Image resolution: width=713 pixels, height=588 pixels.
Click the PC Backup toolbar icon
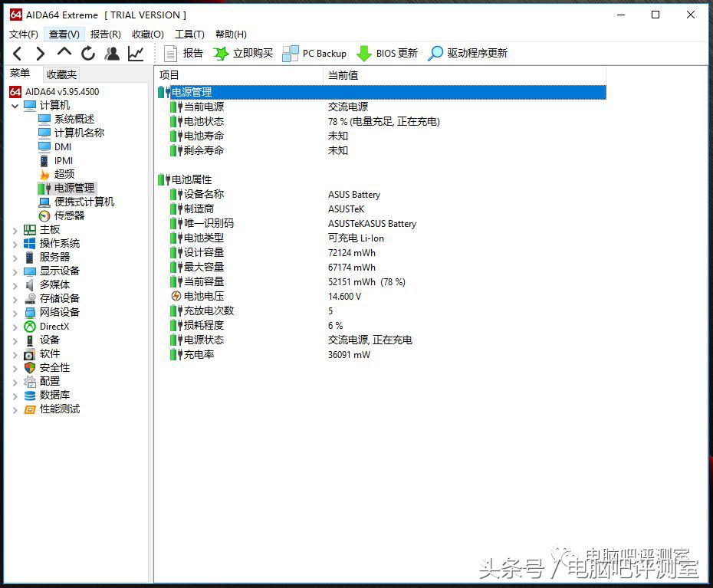pyautogui.click(x=314, y=53)
